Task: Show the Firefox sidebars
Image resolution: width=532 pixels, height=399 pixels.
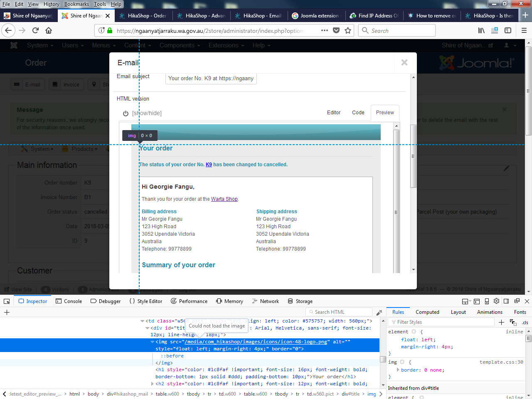Action: click(x=508, y=30)
